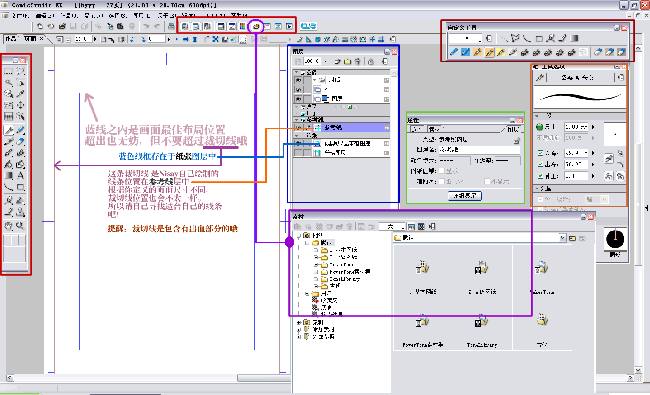
Task: Switch to first tab in properties panel
Action: [417, 129]
